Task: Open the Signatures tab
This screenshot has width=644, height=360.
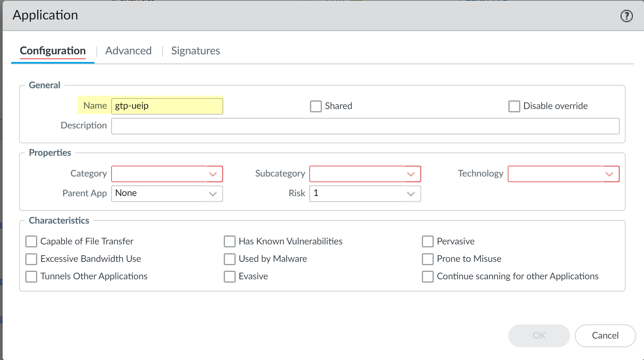Action: point(195,51)
